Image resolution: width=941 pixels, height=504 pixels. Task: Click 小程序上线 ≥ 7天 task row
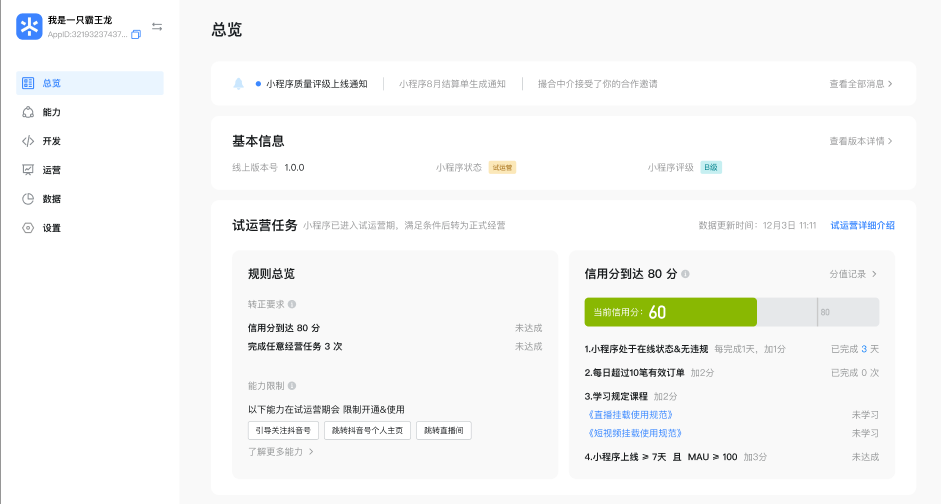tap(732, 457)
